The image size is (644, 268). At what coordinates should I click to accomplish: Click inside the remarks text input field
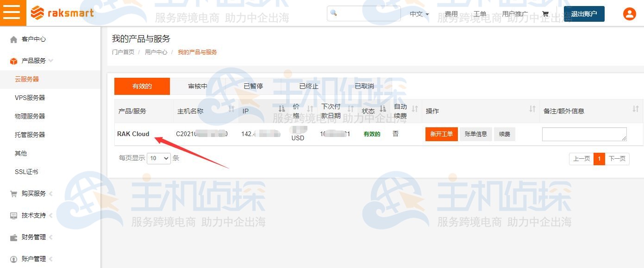tap(584, 134)
